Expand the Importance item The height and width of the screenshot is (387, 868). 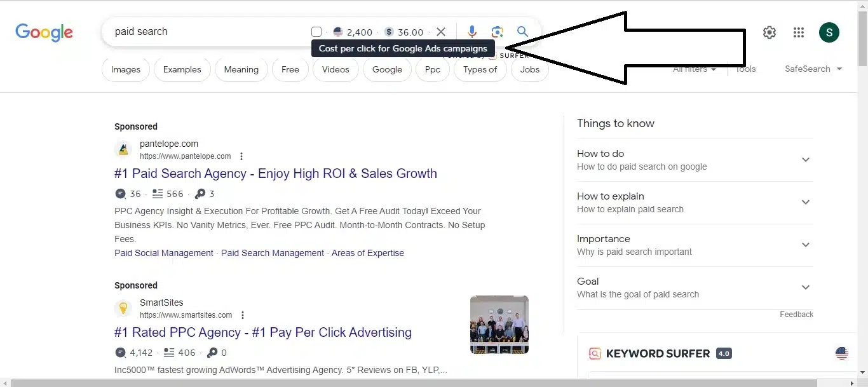[x=695, y=245]
